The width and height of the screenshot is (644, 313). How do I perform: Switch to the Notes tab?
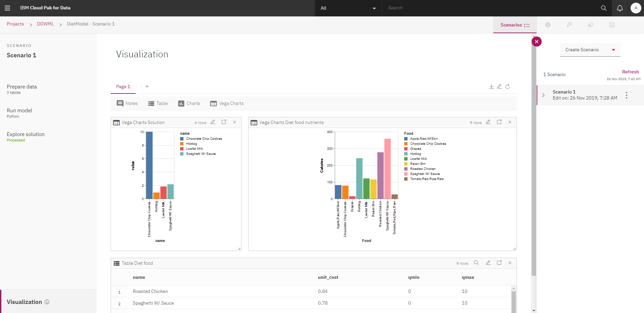pos(127,103)
